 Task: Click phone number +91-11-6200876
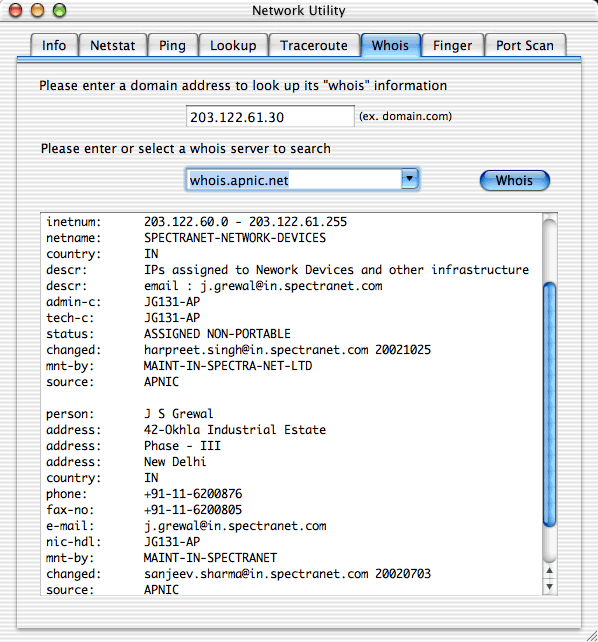click(x=193, y=494)
